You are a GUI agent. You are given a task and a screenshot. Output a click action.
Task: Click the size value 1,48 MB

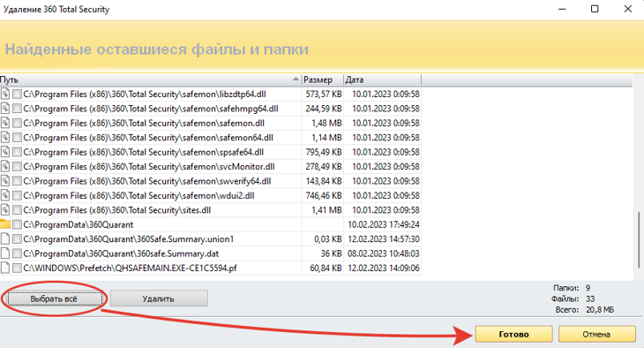(x=326, y=123)
